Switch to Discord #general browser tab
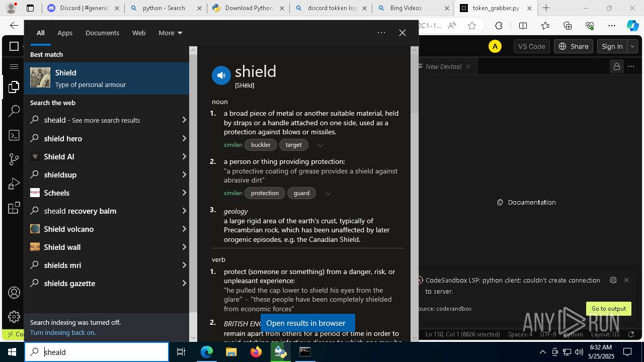 click(x=83, y=8)
